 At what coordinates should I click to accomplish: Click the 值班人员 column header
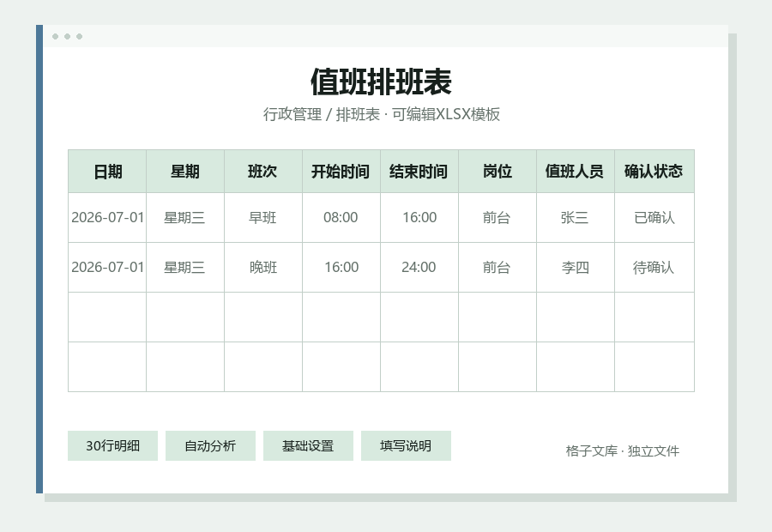point(576,172)
